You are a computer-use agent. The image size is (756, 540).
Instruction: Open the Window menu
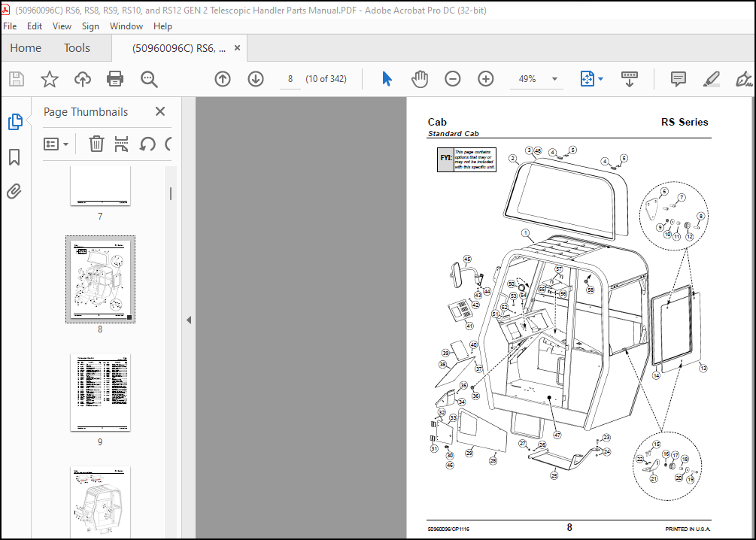[x=126, y=26]
